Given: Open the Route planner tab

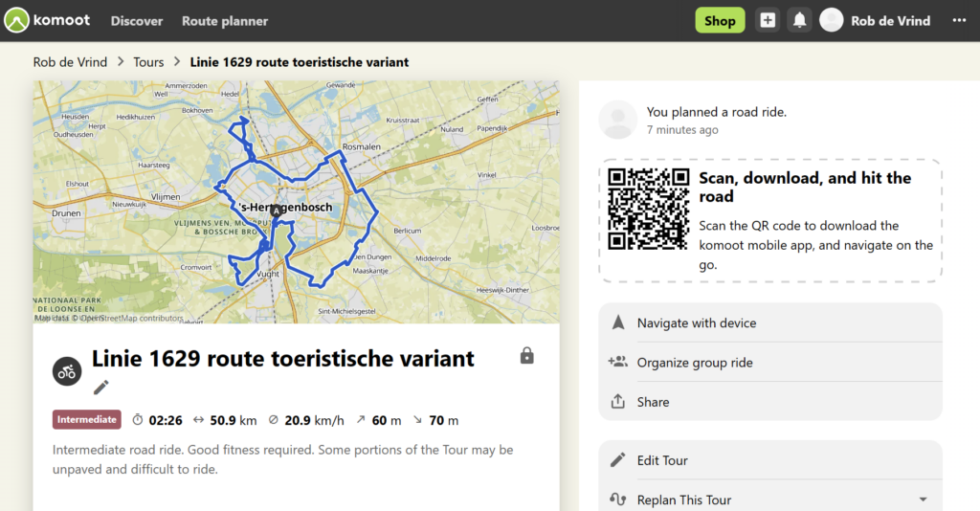Looking at the screenshot, I should coord(225,20).
